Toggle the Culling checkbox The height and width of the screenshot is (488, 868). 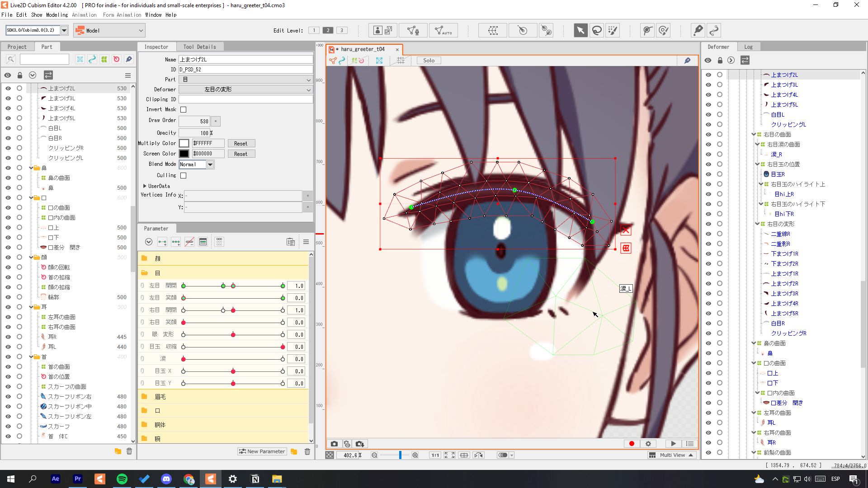pos(183,175)
